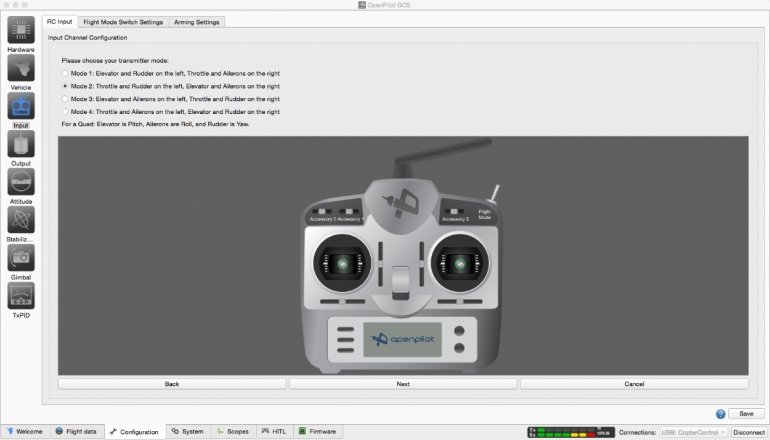Screen dimensions: 770x440
Task: Click the Attitude settings icon
Action: [21, 182]
